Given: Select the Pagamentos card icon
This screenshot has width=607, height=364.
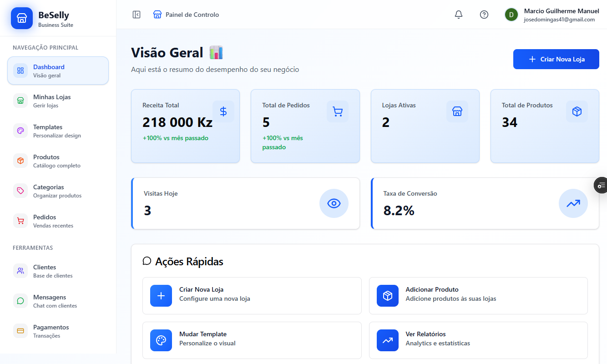Looking at the screenshot, I should point(20,331).
